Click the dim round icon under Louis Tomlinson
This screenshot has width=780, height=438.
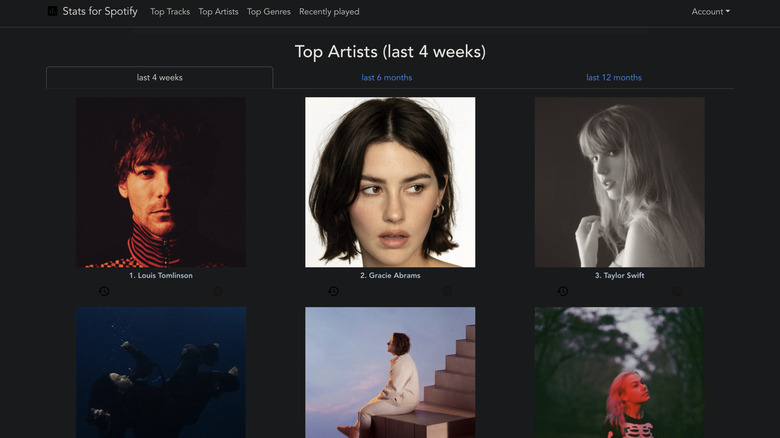point(218,291)
